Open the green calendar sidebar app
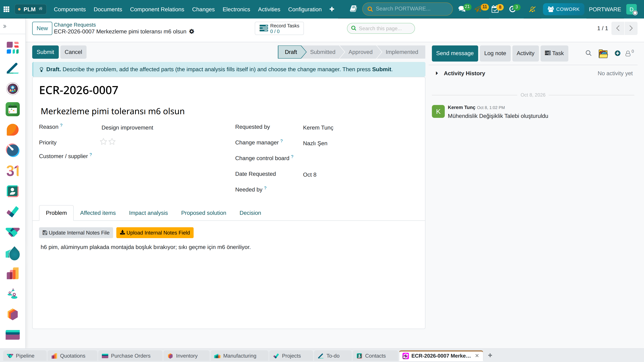Image resolution: width=644 pixels, height=362 pixels. (12, 109)
